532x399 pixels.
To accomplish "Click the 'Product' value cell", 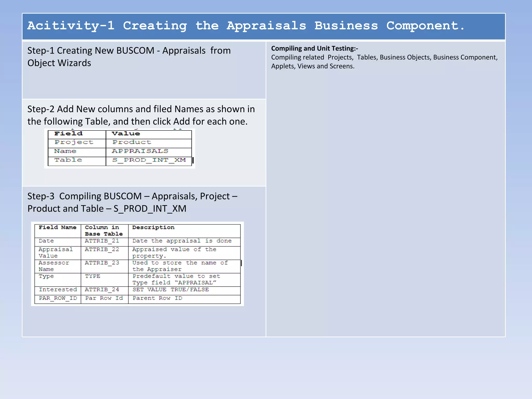I will click(149, 143).
